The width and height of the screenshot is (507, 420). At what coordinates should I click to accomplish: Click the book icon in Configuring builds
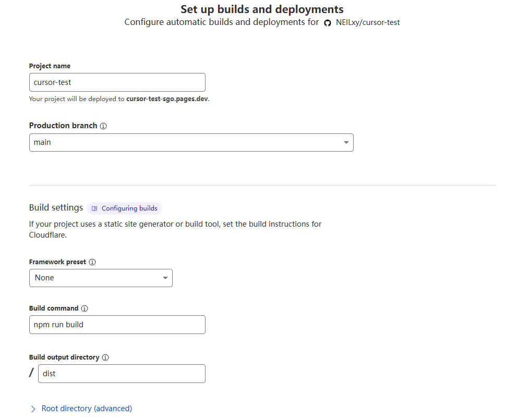pyautogui.click(x=94, y=209)
